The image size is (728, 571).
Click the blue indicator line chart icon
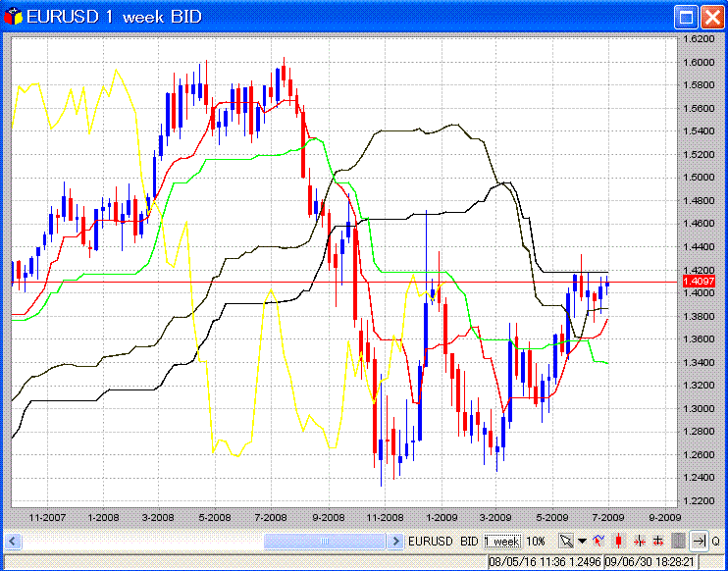pos(598,541)
